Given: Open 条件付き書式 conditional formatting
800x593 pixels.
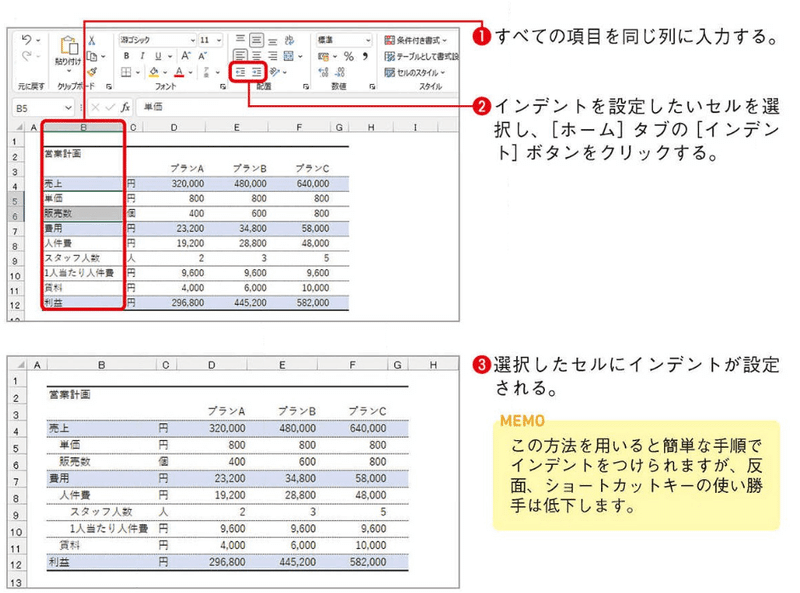Looking at the screenshot, I should 416,40.
